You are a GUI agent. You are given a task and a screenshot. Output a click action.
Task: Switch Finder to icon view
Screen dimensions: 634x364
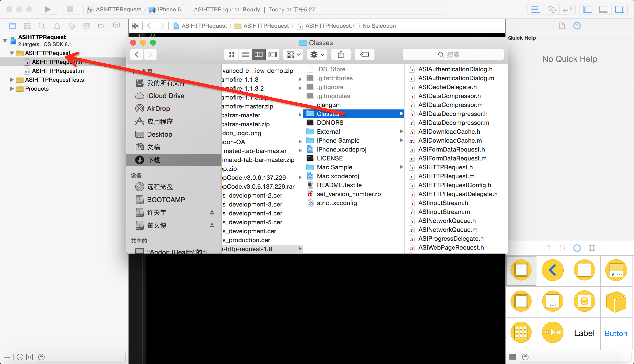pos(231,54)
